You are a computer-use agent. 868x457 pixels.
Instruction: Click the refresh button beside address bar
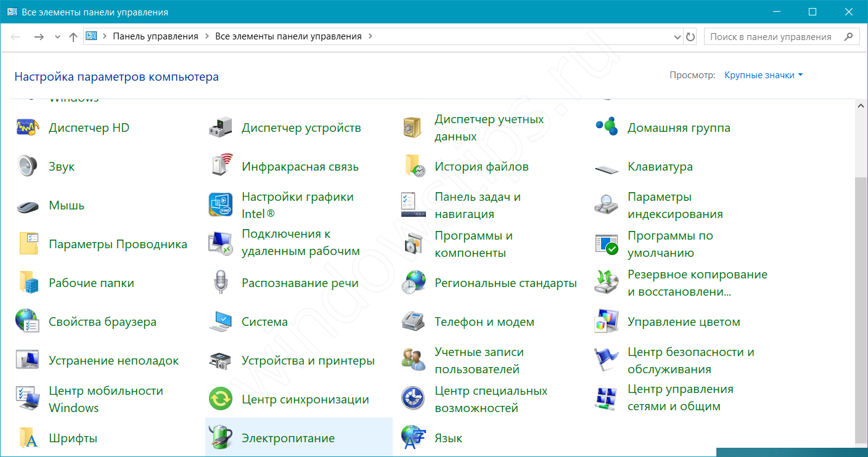(x=690, y=37)
